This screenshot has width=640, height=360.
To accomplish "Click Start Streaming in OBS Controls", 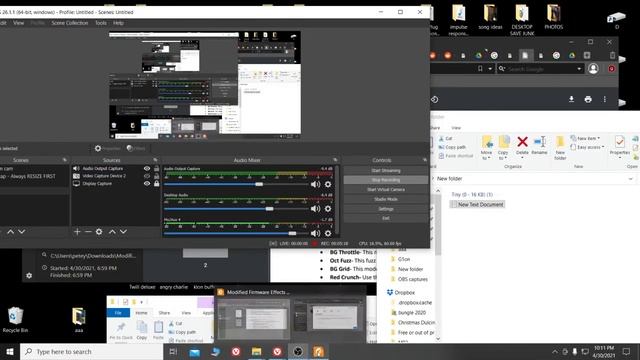I will [x=386, y=171].
